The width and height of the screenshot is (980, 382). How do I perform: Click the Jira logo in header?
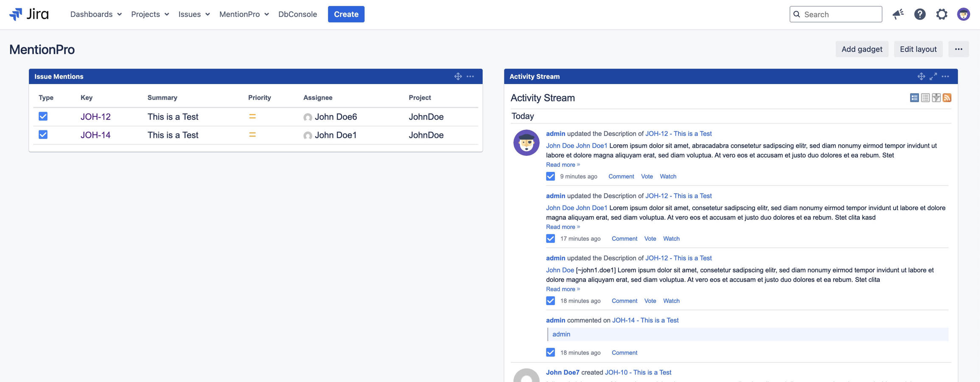(29, 14)
